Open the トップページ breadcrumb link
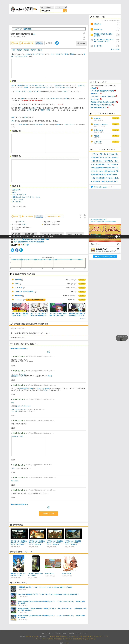The height and width of the screenshot is (644, 129). coord(17,29)
